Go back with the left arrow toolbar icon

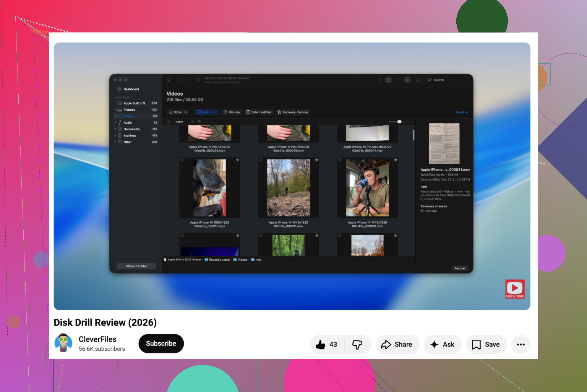tap(179, 80)
